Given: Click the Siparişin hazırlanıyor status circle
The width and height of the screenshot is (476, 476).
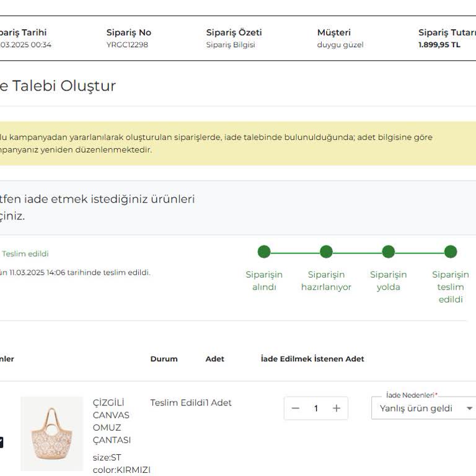Looking at the screenshot, I should tap(326, 252).
